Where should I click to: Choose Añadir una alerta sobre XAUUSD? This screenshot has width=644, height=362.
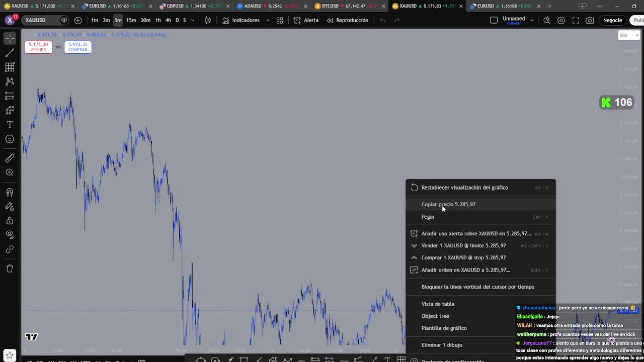[480, 234]
